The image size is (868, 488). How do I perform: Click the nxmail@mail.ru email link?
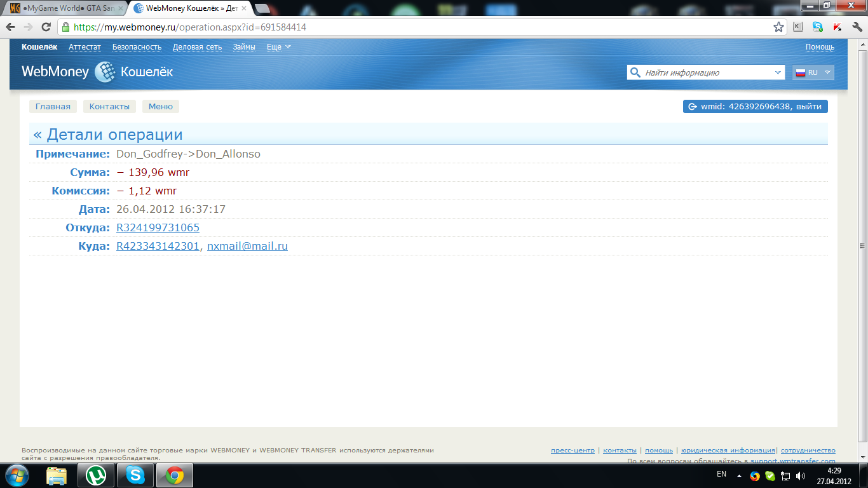247,246
